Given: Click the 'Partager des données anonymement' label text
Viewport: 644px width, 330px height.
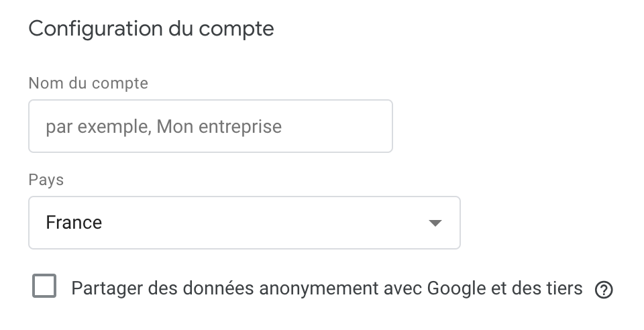Looking at the screenshot, I should pos(225,288).
